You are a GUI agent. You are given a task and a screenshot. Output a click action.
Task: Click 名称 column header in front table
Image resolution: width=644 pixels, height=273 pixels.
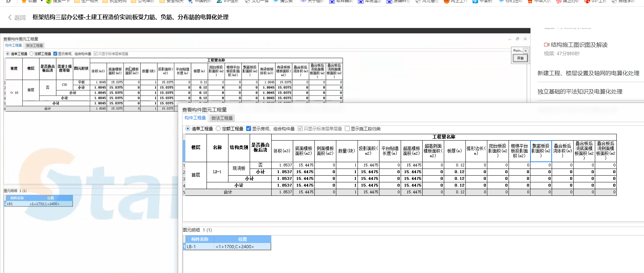click(217, 147)
